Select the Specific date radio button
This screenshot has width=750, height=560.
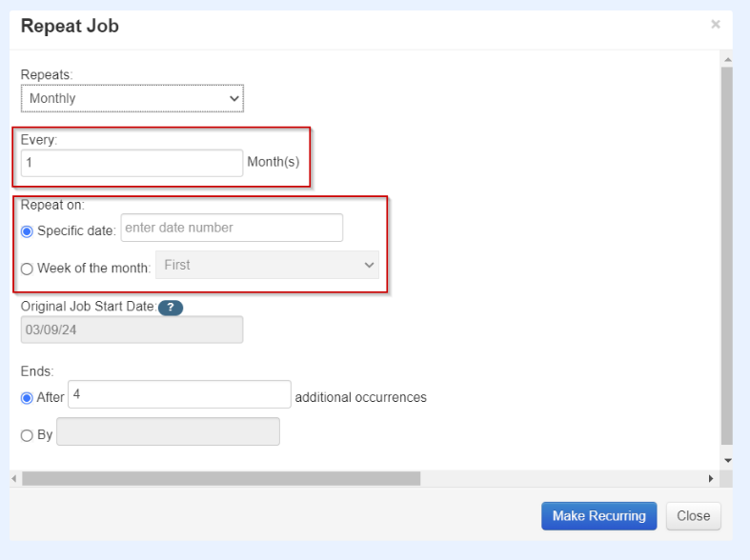[27, 231]
